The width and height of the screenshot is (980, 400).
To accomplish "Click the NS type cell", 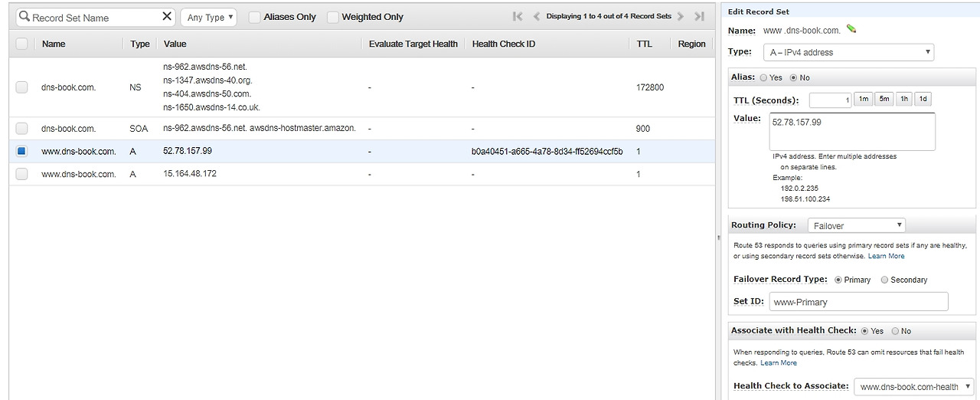I will [136, 87].
